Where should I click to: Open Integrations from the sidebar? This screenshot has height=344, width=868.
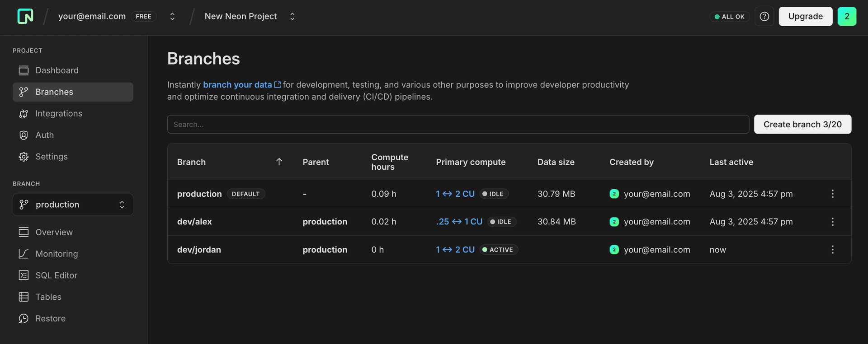(59, 114)
